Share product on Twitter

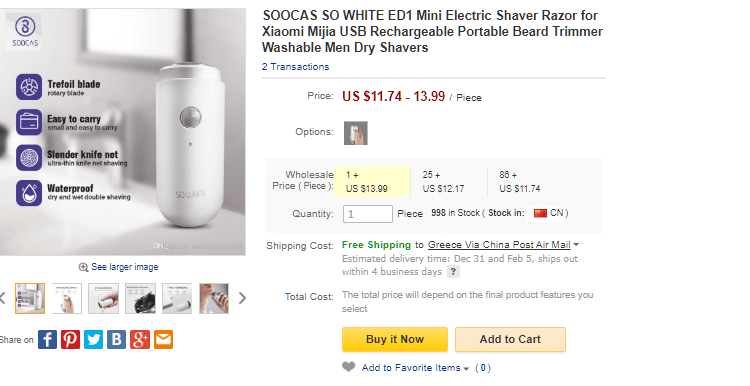(93, 340)
